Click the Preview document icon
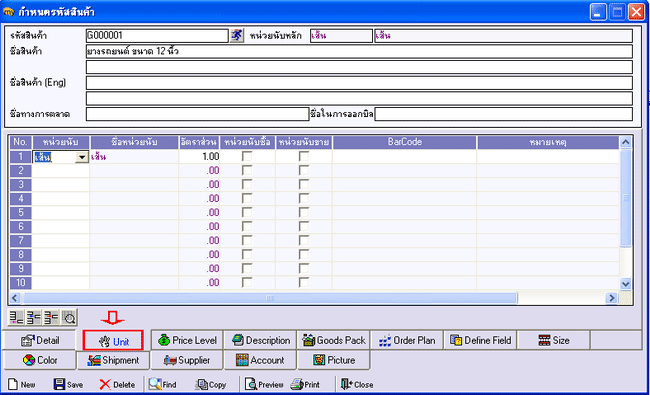This screenshot has width=650, height=395. click(250, 384)
